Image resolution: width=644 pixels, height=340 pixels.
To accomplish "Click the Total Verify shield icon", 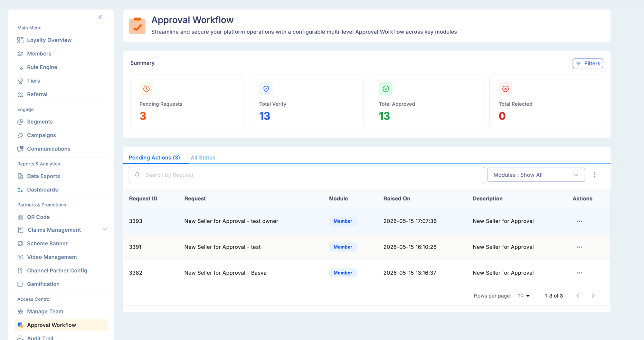I will [x=266, y=89].
